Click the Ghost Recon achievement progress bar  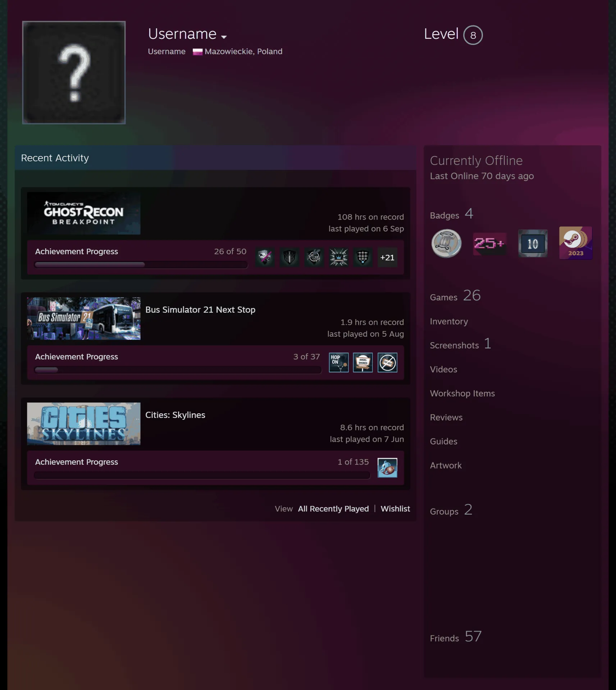coord(141,265)
